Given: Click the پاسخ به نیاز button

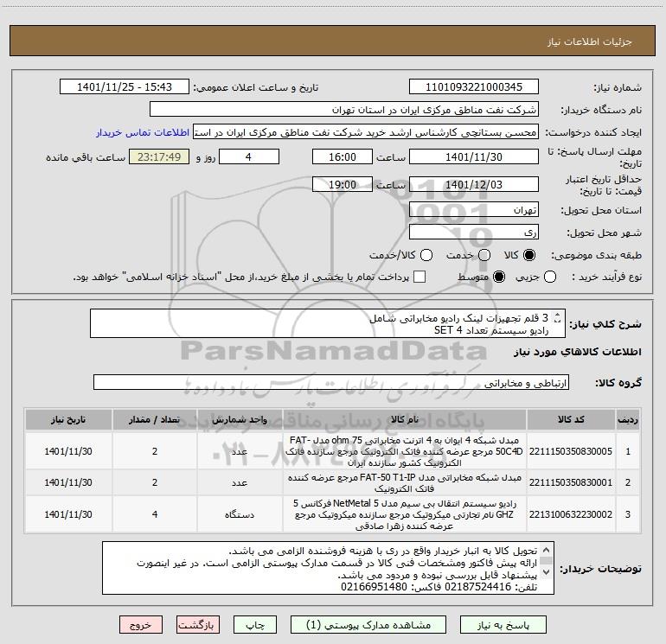Looking at the screenshot, I should point(503,625).
